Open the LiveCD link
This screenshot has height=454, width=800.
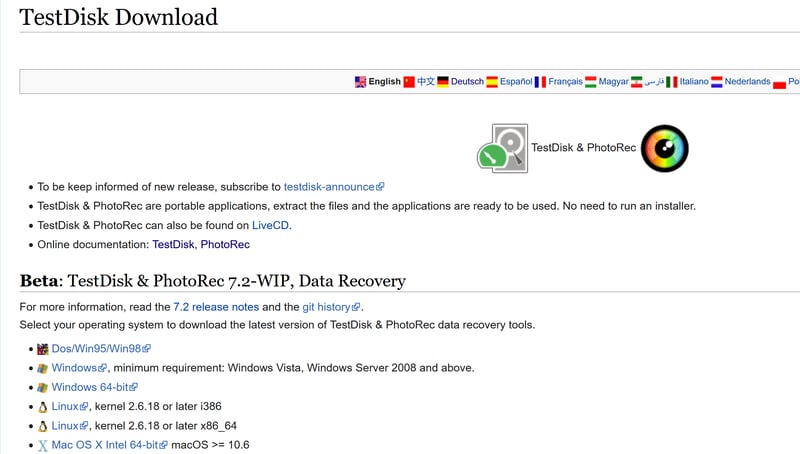click(270, 225)
